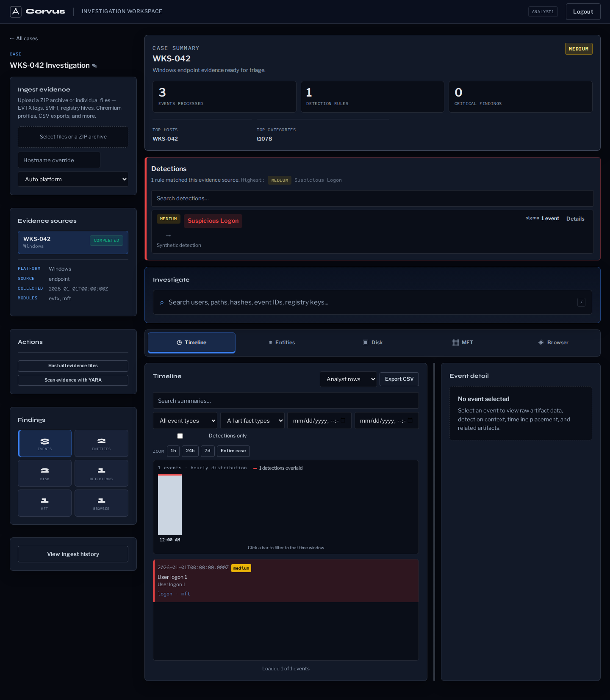Click the Logout button
This screenshot has width=610, height=700.
583,11
